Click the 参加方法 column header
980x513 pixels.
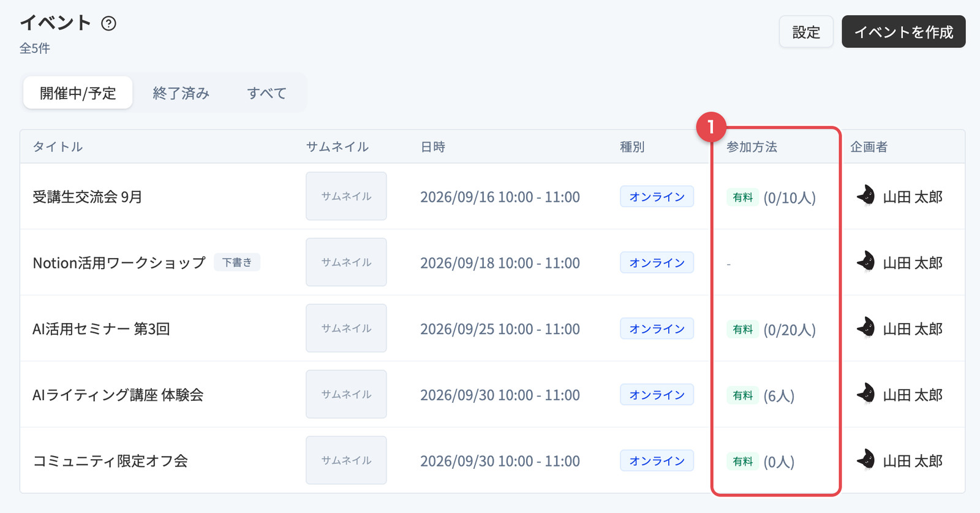tap(752, 147)
